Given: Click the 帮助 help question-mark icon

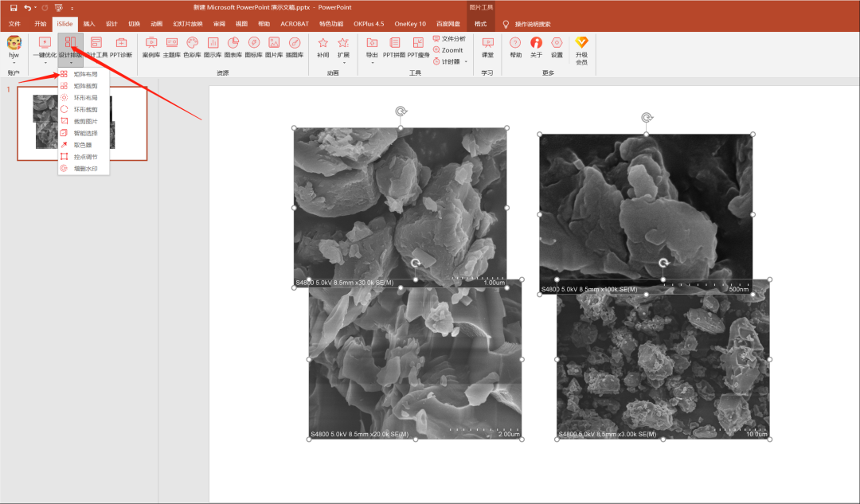Looking at the screenshot, I should click(x=515, y=42).
